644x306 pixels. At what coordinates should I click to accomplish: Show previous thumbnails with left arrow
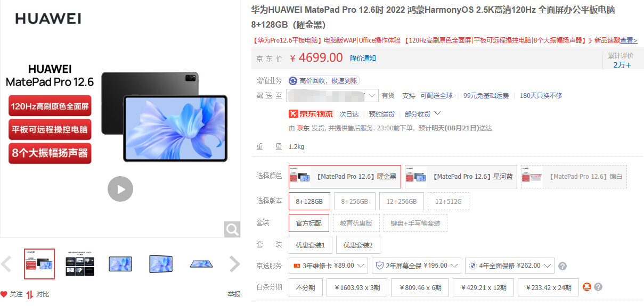(x=6, y=264)
